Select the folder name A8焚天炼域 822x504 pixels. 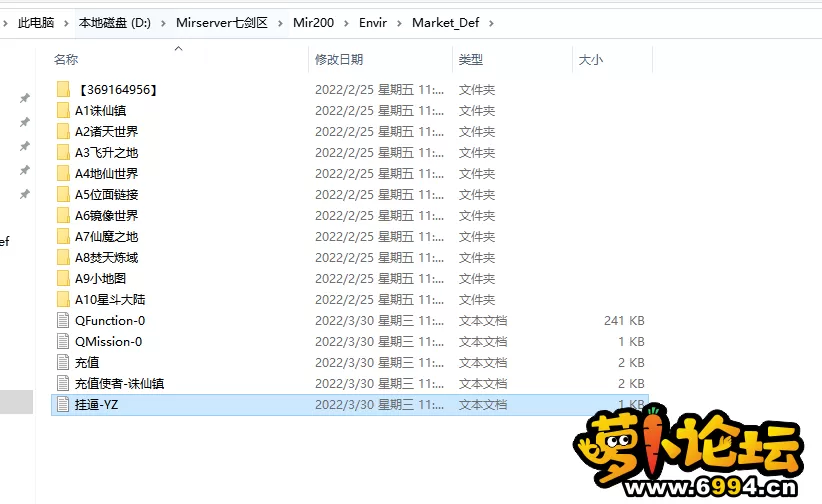[106, 258]
